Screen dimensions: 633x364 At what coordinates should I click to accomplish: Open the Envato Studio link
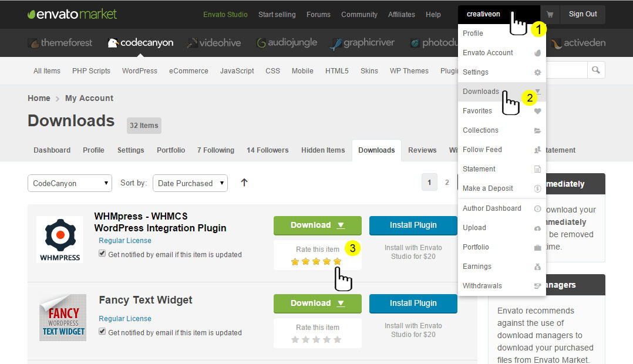(x=225, y=15)
